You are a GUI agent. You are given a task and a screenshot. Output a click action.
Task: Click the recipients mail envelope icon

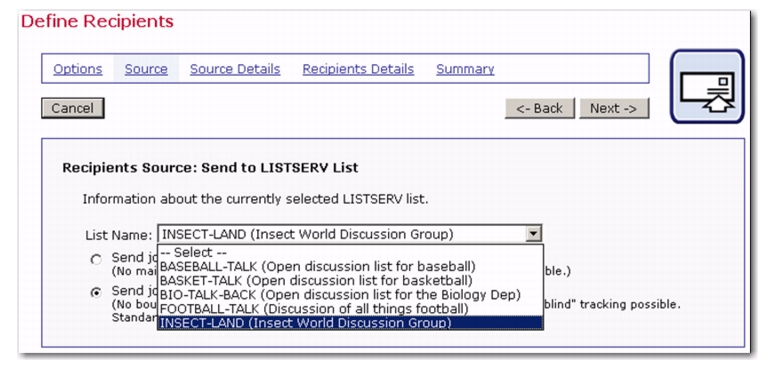707,86
